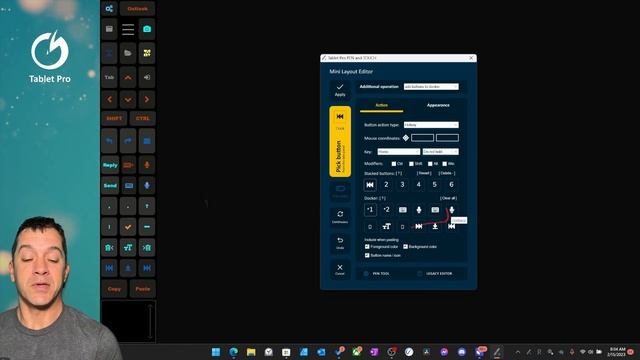
Task: Click the blue redo arrow in side panel
Action: [x=128, y=141]
